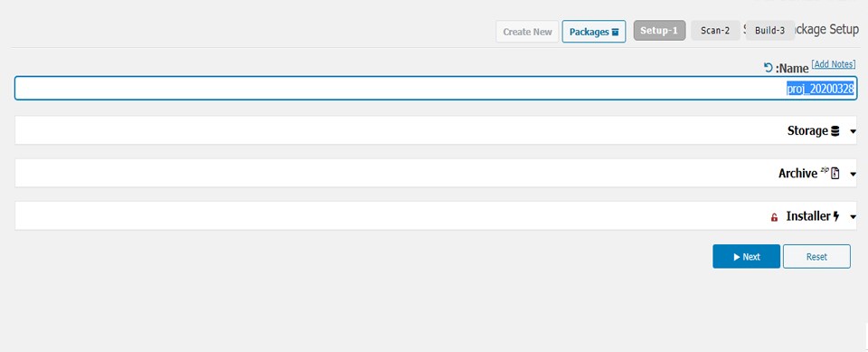
Task: Open the Installer panel heading
Action: [x=808, y=216]
